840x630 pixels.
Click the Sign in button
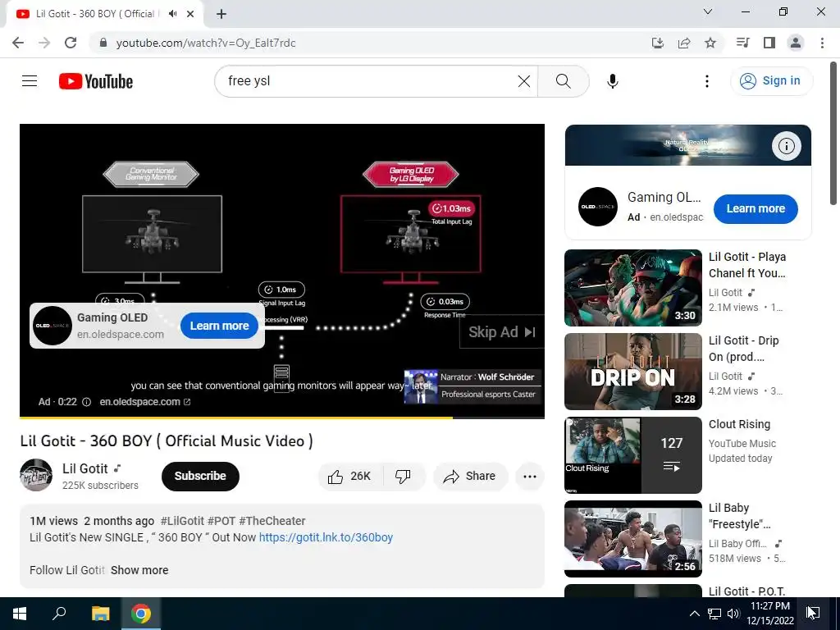pos(771,81)
